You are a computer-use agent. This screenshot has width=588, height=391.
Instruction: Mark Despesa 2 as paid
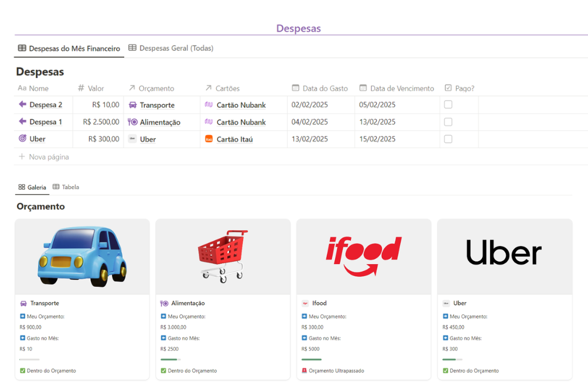pos(448,105)
